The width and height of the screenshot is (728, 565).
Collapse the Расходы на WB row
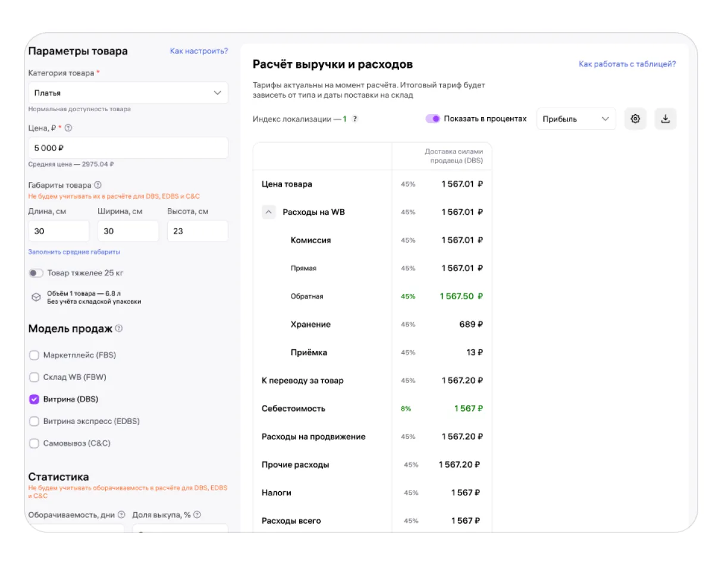click(269, 212)
